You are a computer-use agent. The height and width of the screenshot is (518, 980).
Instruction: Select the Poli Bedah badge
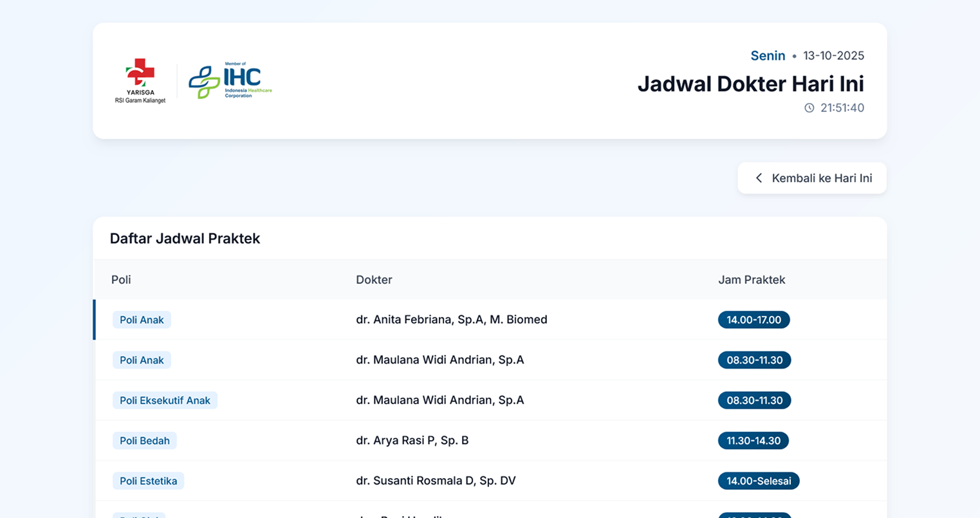tap(144, 441)
